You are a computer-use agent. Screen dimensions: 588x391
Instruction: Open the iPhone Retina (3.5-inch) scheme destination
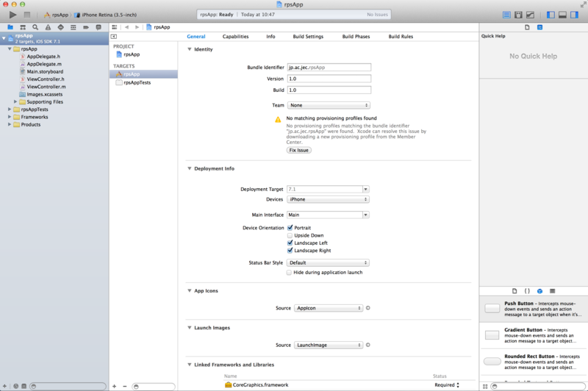click(x=109, y=15)
